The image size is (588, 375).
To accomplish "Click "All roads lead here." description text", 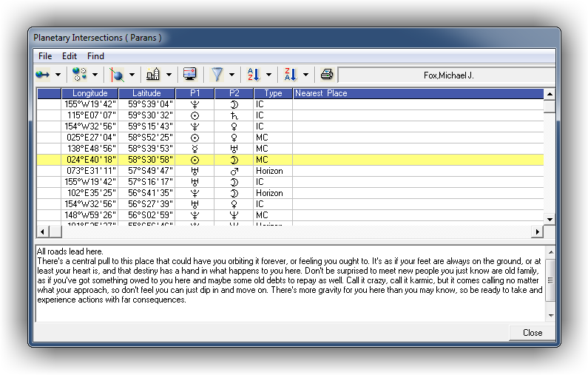I will [70, 251].
